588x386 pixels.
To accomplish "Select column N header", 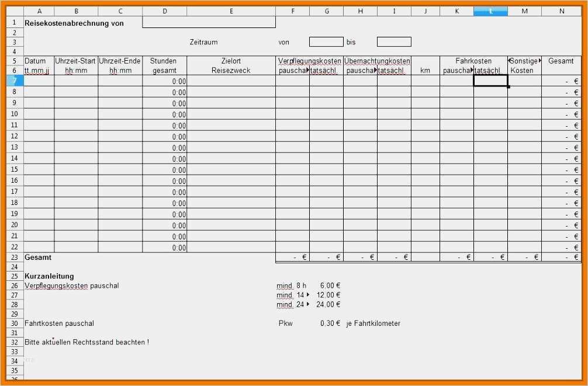I will click(561, 11).
